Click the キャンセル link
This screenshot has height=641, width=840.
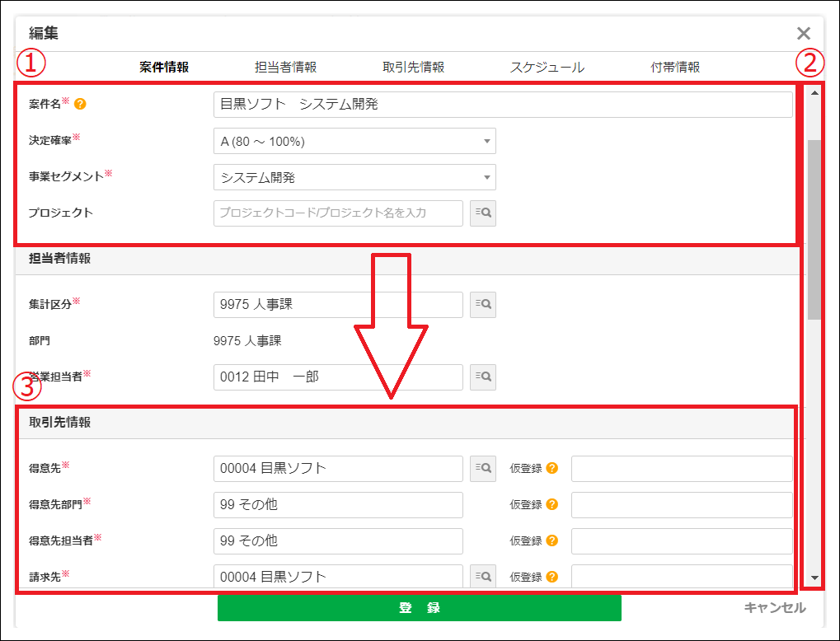pyautogui.click(x=774, y=607)
